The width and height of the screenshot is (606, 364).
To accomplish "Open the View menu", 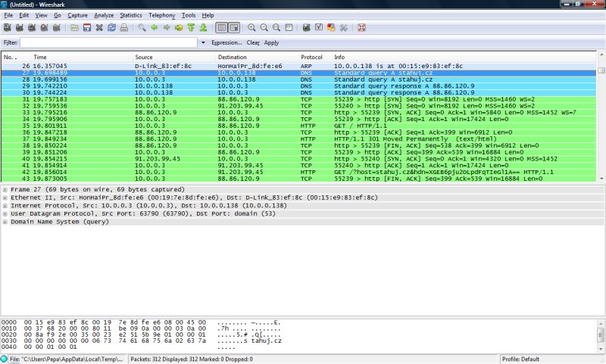I will 42,15.
